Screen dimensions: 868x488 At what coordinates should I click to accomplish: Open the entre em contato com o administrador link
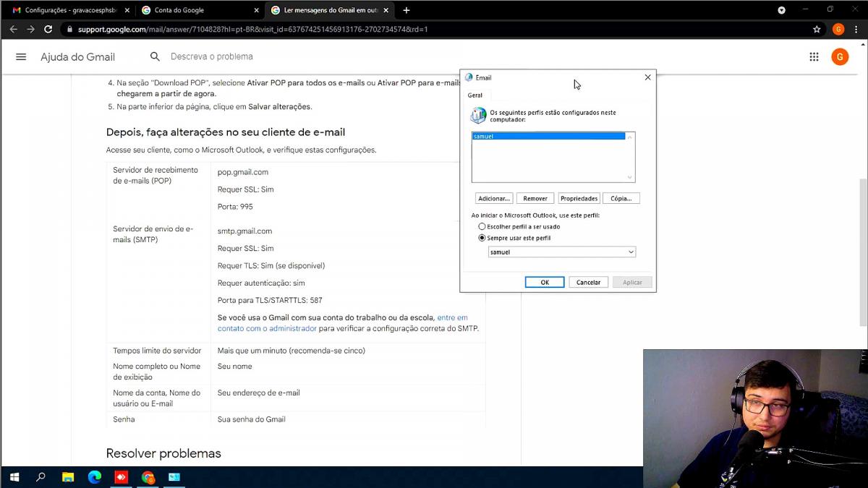coord(342,323)
